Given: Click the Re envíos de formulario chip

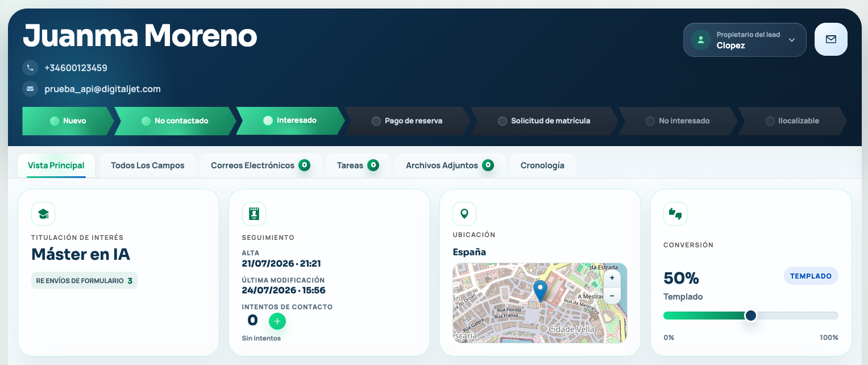Looking at the screenshot, I should (x=84, y=281).
